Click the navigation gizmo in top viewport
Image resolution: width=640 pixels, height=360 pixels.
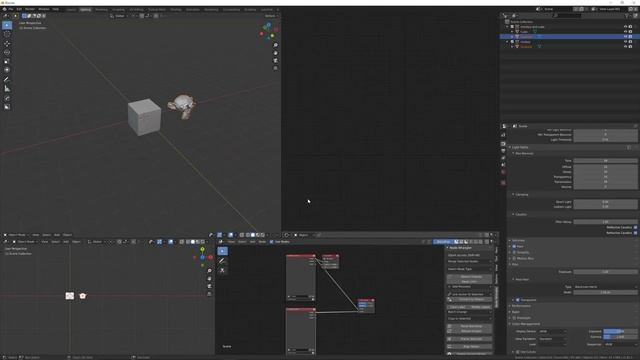(269, 31)
